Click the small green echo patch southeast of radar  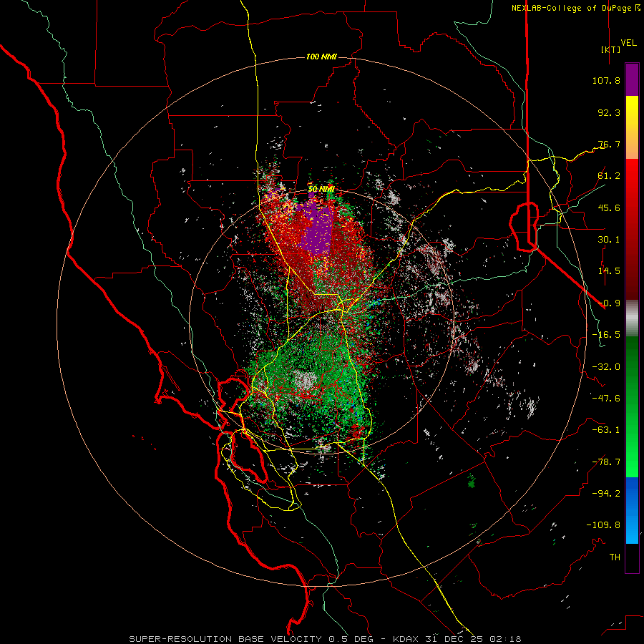[x=472, y=481]
